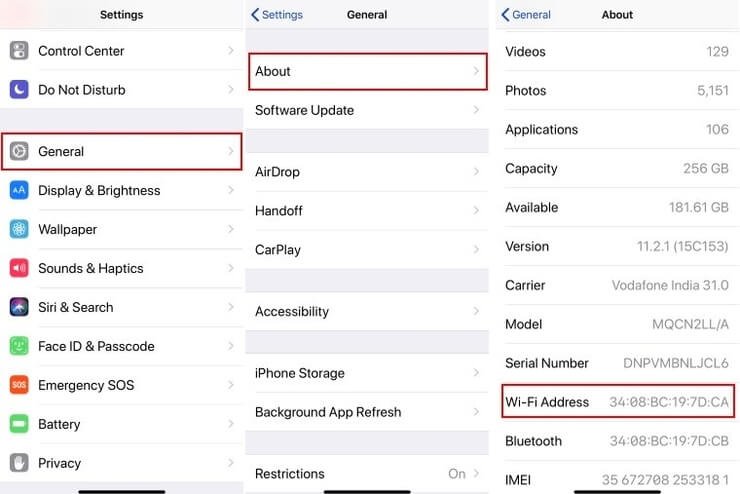The image size is (740, 494).
Task: Open the iPhone Storage menu row
Action: click(367, 373)
